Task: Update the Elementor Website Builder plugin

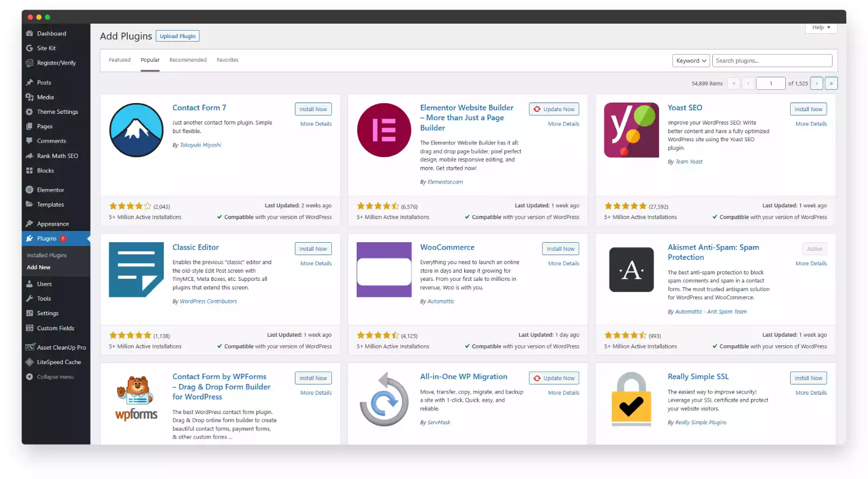Action: [x=554, y=109]
